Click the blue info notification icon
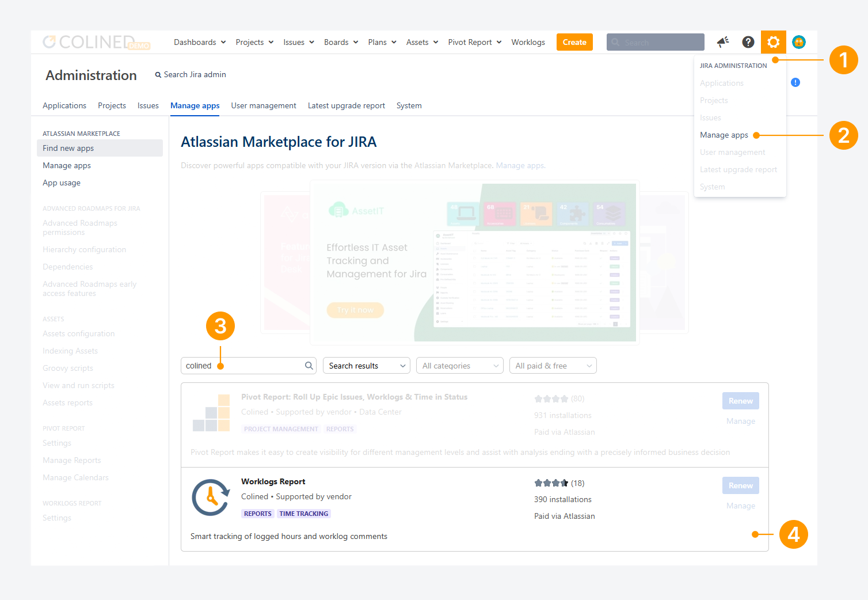Screen dimensions: 868x600 tap(795, 82)
